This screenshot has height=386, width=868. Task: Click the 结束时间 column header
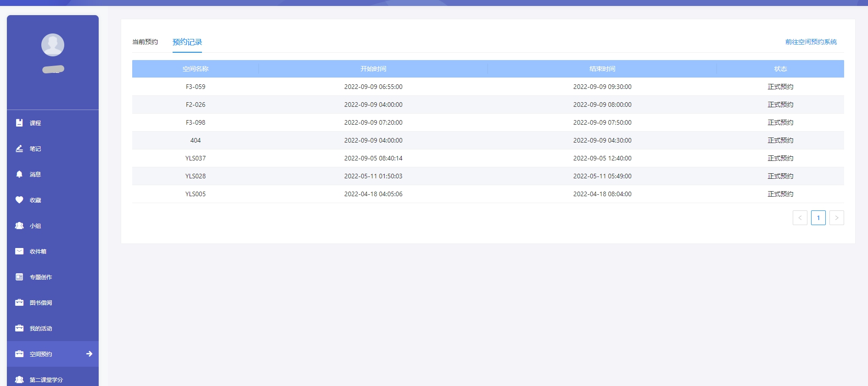pos(602,69)
